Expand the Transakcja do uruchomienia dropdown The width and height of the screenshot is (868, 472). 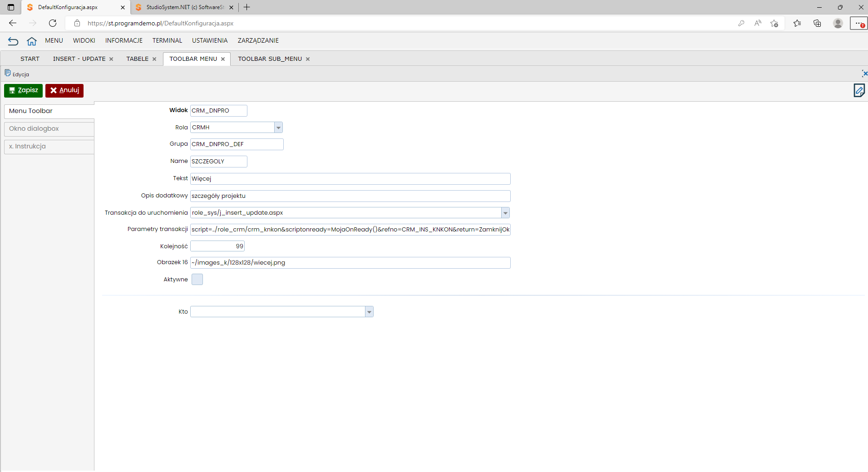click(505, 213)
